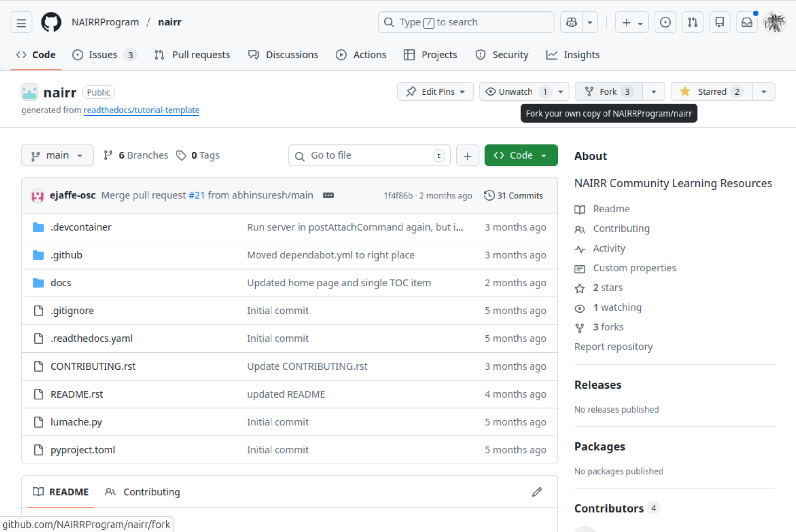Open the green Code dropdown
Screen dimensions: 796x532
521,155
